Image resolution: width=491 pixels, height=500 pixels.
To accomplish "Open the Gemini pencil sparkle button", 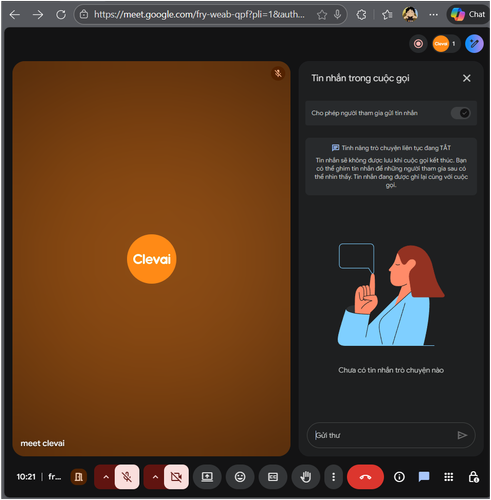I will click(474, 44).
